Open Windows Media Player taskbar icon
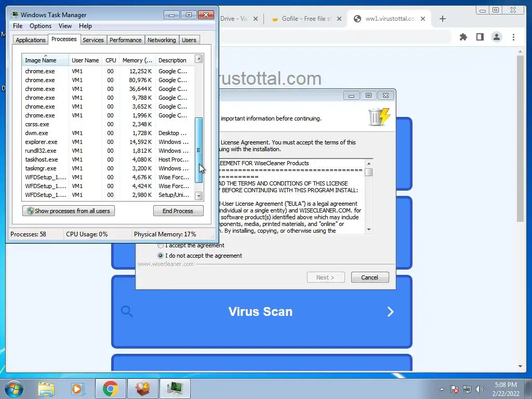This screenshot has width=532, height=399. (x=77, y=389)
